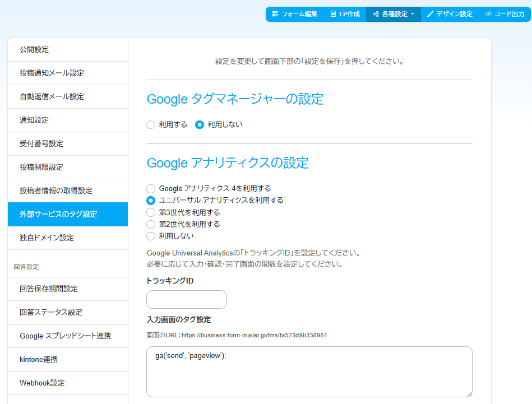Click the LP作成 page icon
Viewport: 532px width, 404px height.
pyautogui.click(x=333, y=14)
